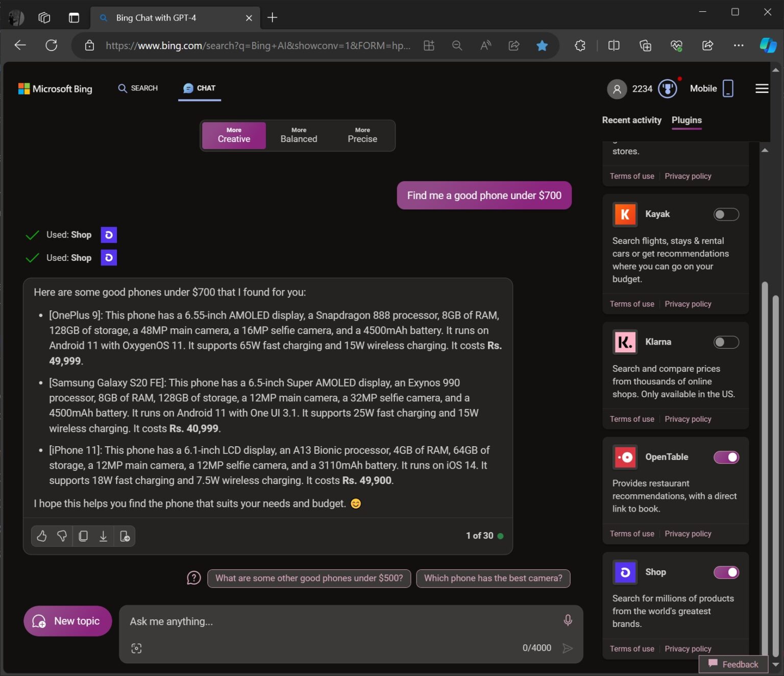Enable the Klarna plugin
The image size is (784, 676).
click(726, 342)
